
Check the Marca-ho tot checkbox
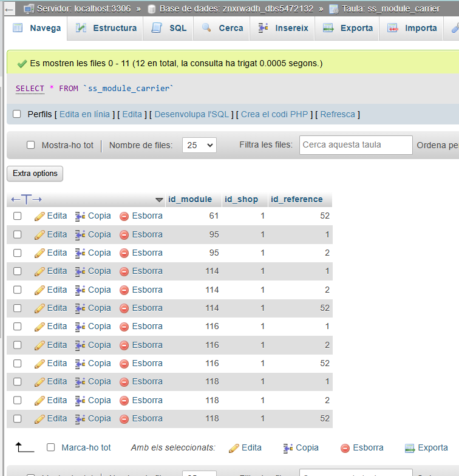51,447
